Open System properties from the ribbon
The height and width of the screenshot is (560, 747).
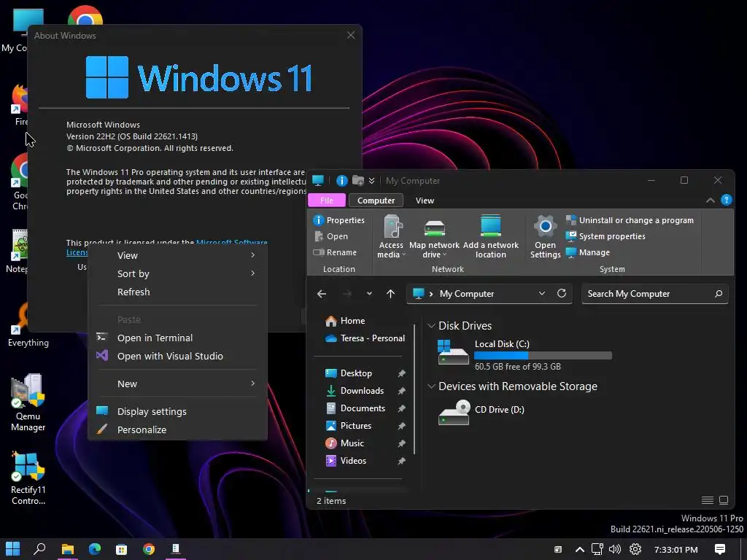tap(605, 236)
